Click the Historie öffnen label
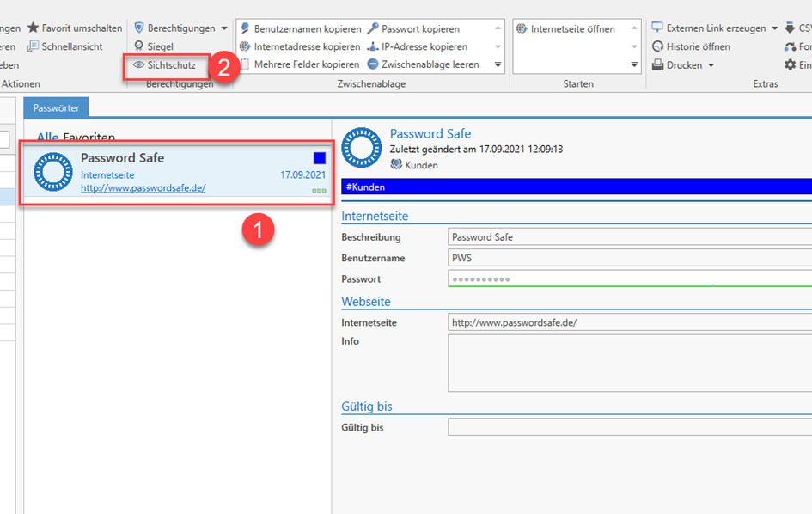 point(698,46)
